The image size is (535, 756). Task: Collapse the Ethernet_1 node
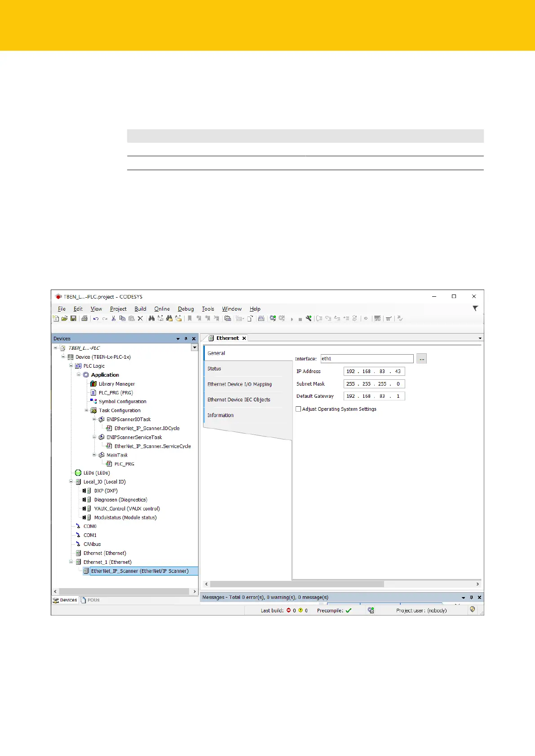71,562
